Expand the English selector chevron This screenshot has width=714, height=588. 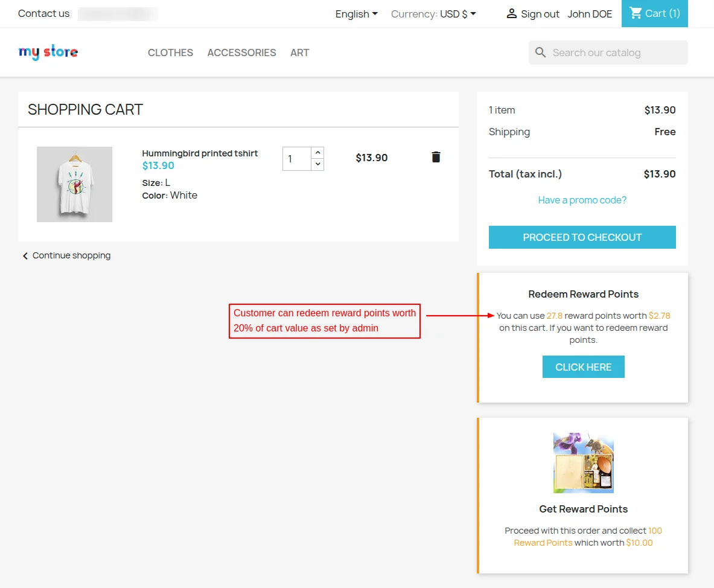click(375, 13)
